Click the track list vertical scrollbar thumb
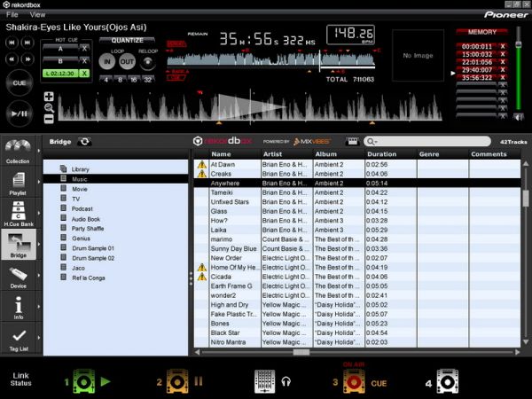 [526, 198]
